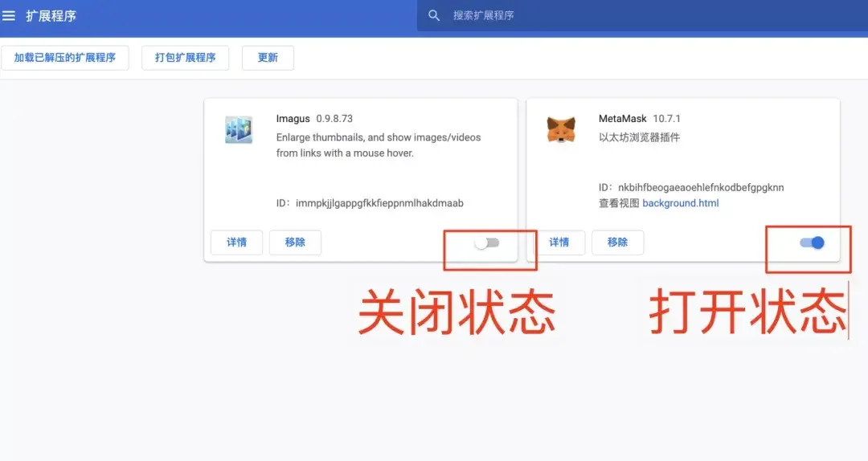Screen dimensions: 868x461
Task: Click the search magnifier icon
Action: [434, 15]
